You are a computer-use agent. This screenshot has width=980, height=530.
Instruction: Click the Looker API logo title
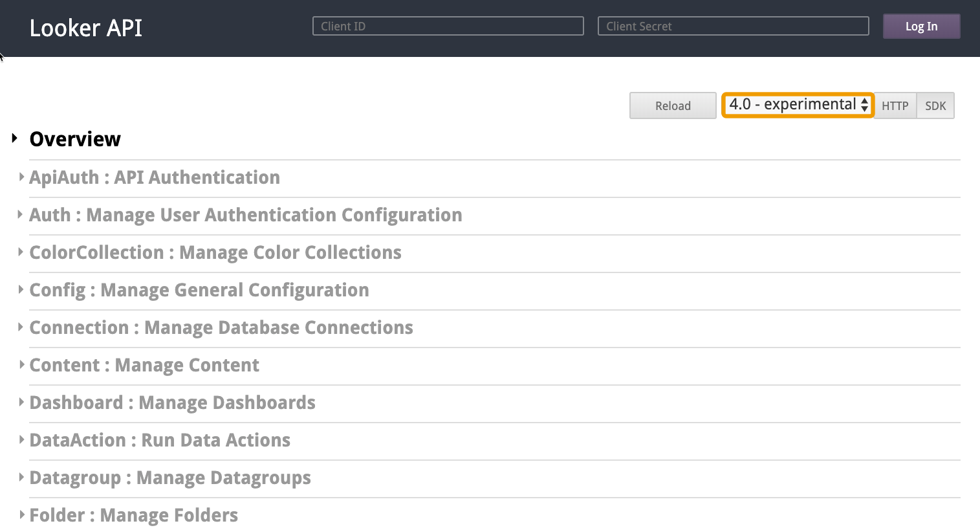(x=85, y=28)
